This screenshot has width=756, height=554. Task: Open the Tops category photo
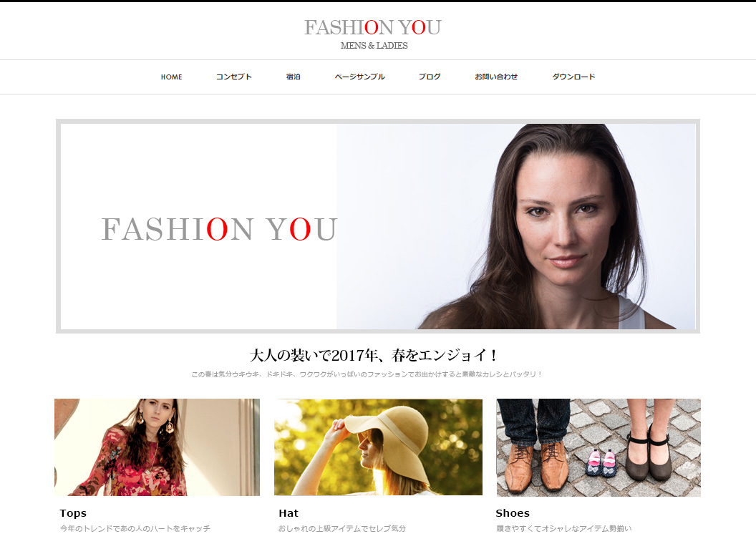pyautogui.click(x=157, y=447)
